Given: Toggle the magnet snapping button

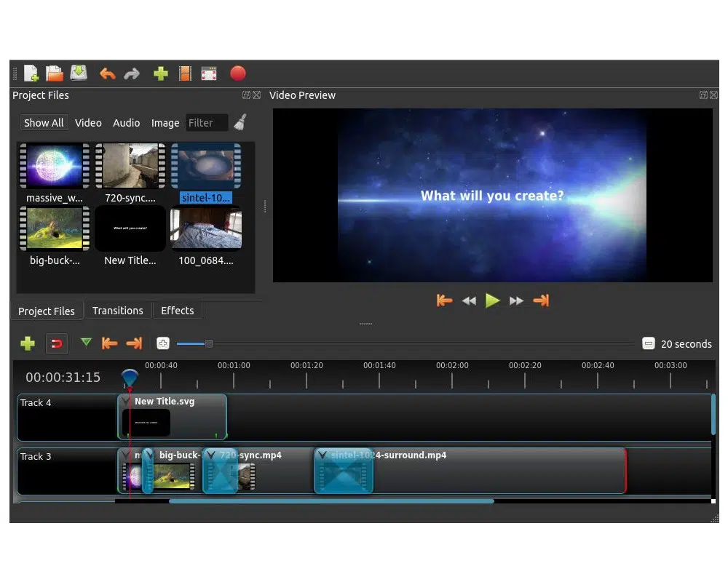Looking at the screenshot, I should click(x=57, y=343).
